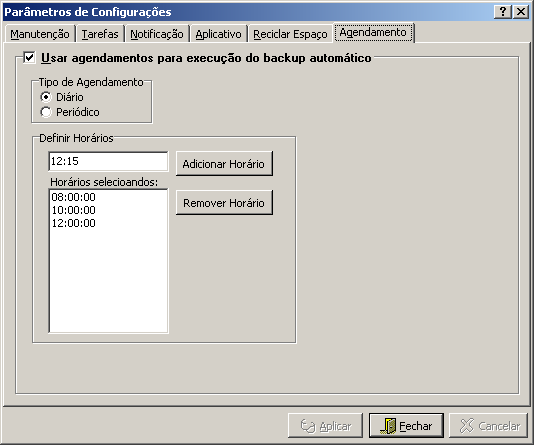534x445 pixels.
Task: Click the Aplicar button's apply icon
Action: click(x=308, y=426)
